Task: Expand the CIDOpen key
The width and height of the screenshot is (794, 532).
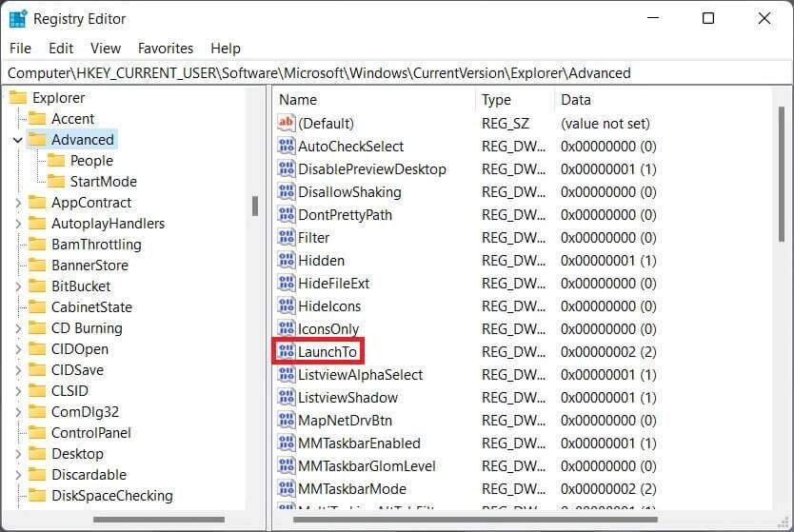Action: [x=18, y=348]
